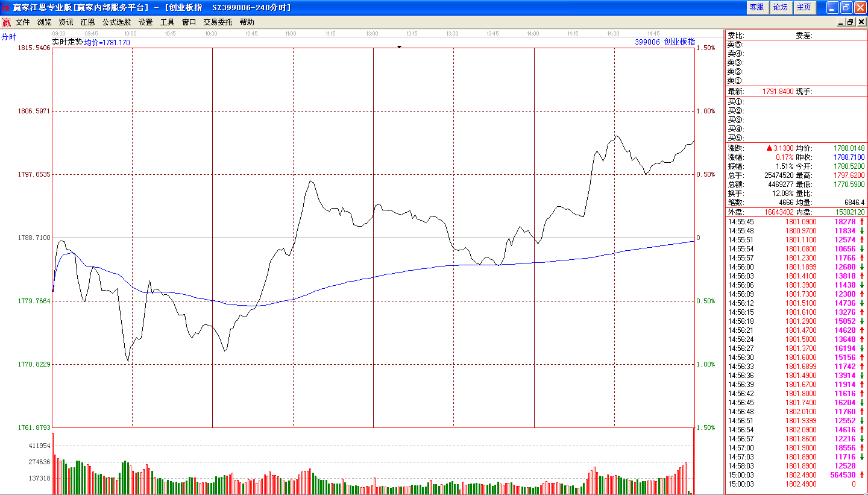
Task: Open the 帮助 menu
Action: coord(247,22)
